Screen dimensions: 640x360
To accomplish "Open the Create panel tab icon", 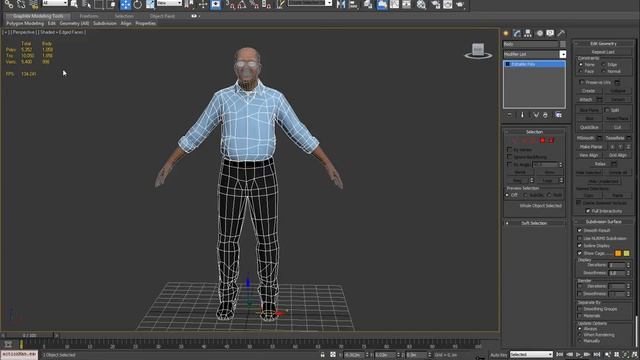I will (506, 33).
